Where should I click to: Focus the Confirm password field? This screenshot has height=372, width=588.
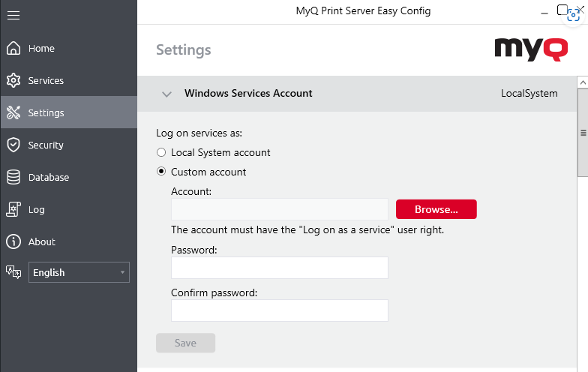coord(280,310)
